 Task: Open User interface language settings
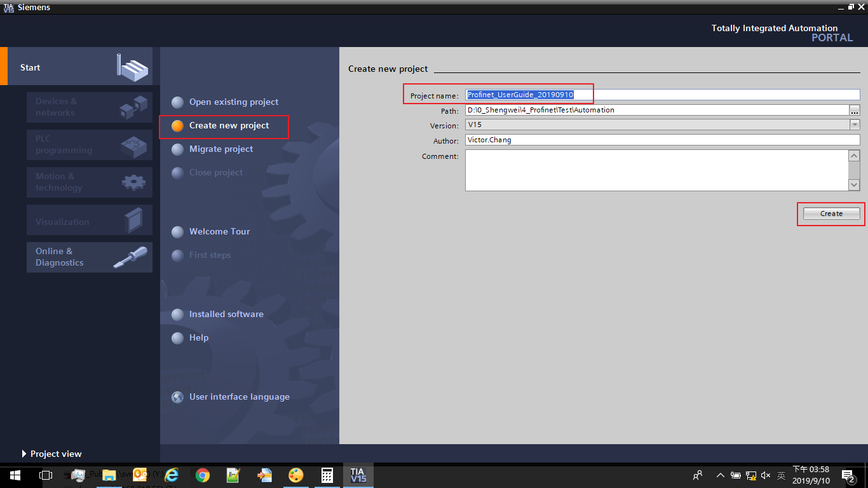tap(239, 396)
